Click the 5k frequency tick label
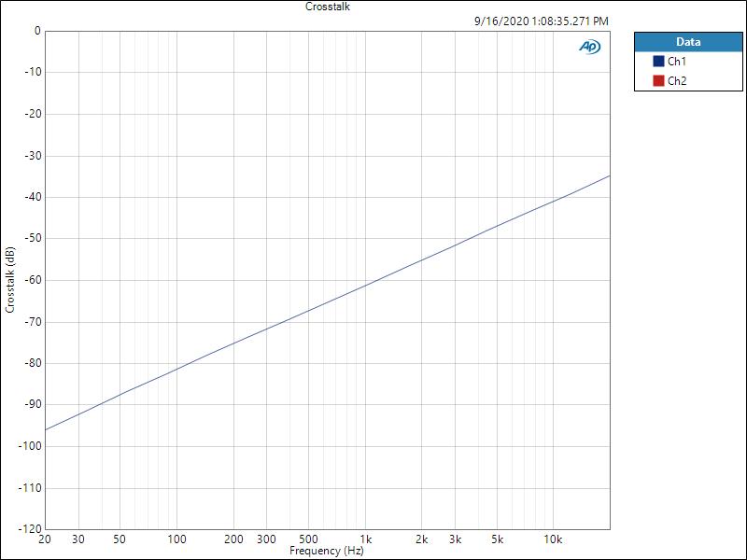This screenshot has width=747, height=560. [497, 539]
